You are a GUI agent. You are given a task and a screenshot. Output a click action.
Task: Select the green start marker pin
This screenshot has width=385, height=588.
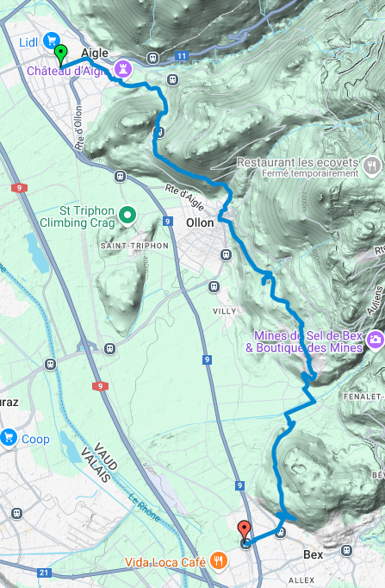click(x=60, y=56)
